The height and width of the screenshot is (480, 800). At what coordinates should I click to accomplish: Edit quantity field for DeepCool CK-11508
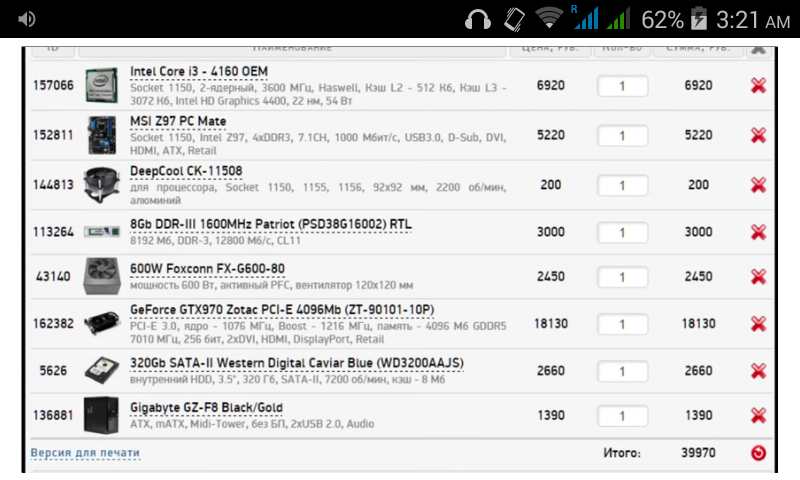622,185
